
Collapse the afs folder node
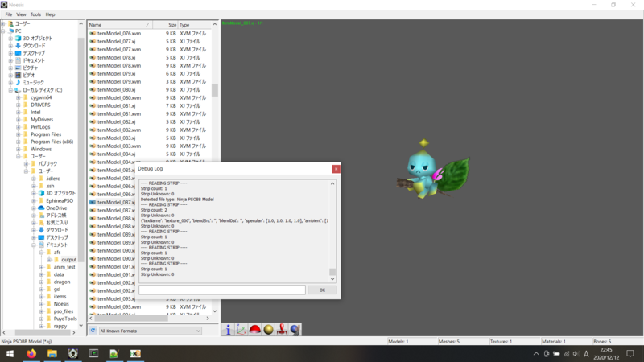(x=42, y=253)
